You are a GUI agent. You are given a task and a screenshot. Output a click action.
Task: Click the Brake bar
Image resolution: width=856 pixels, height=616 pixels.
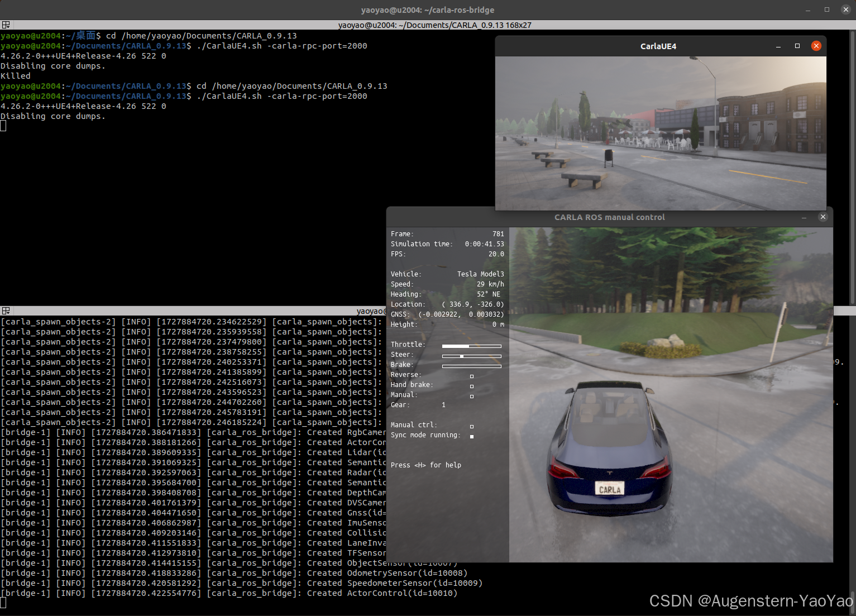point(471,366)
